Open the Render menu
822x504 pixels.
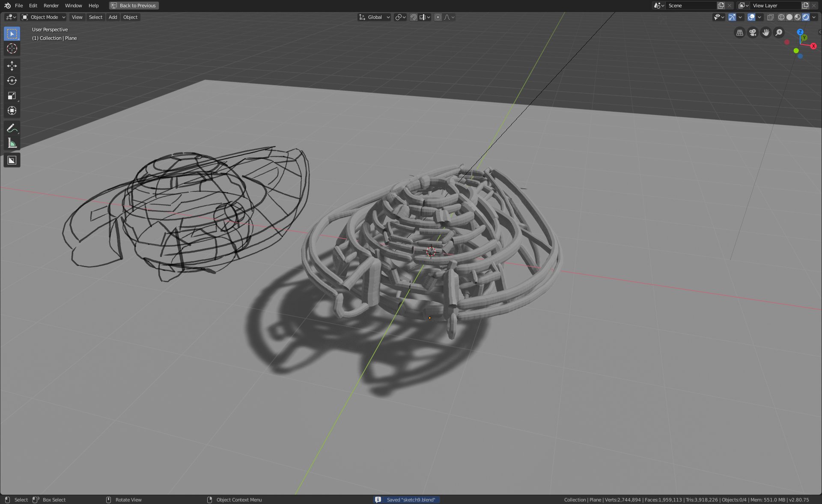point(51,6)
